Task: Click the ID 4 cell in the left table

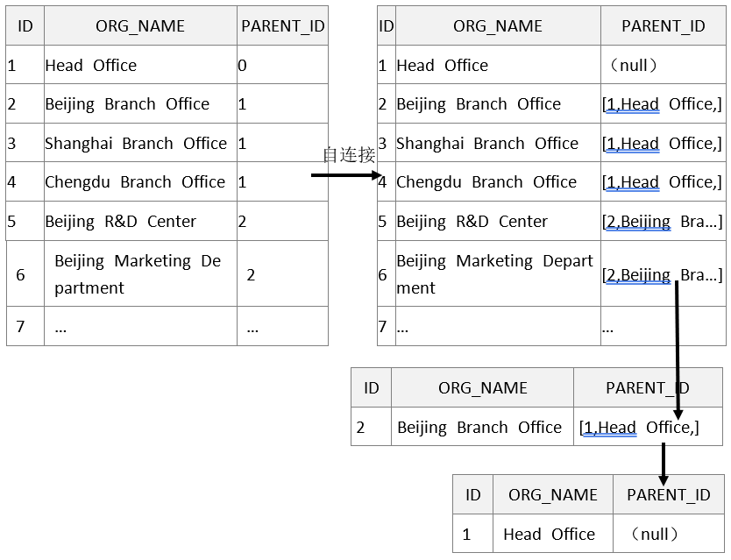Action: coord(12,182)
